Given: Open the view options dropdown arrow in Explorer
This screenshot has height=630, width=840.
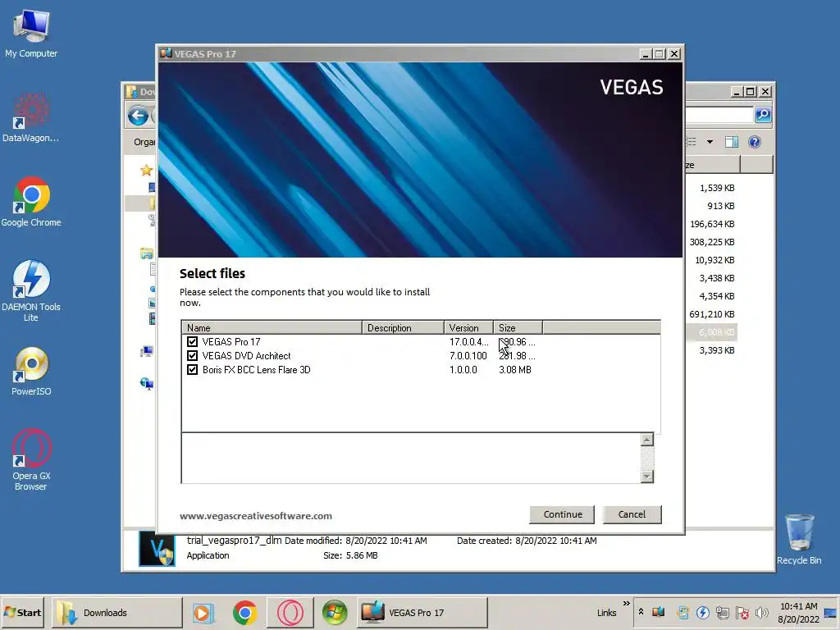Looking at the screenshot, I should click(x=710, y=142).
